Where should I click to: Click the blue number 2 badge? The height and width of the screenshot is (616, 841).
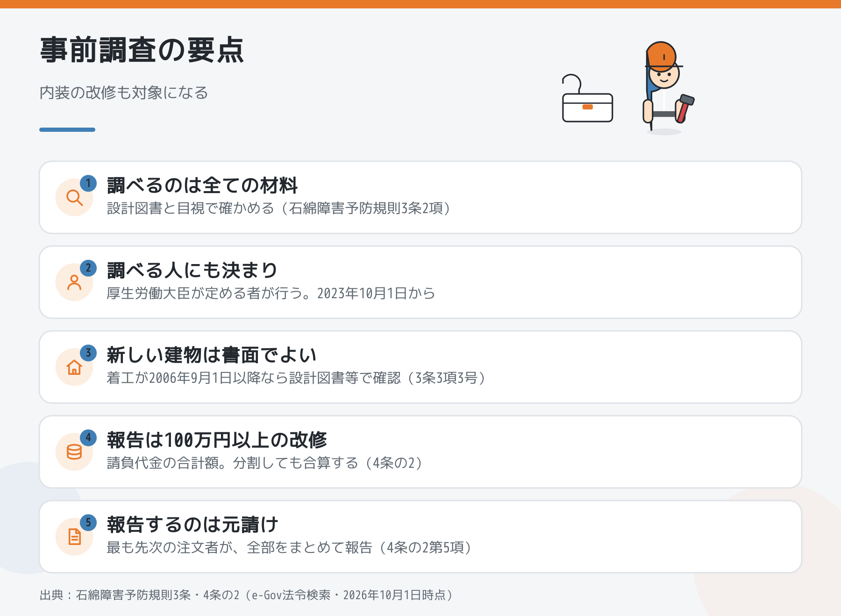pos(88,268)
